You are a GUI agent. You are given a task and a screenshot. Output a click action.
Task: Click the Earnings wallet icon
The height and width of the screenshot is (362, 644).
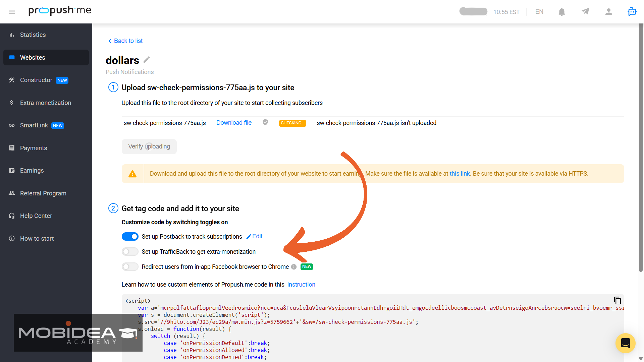tap(12, 171)
